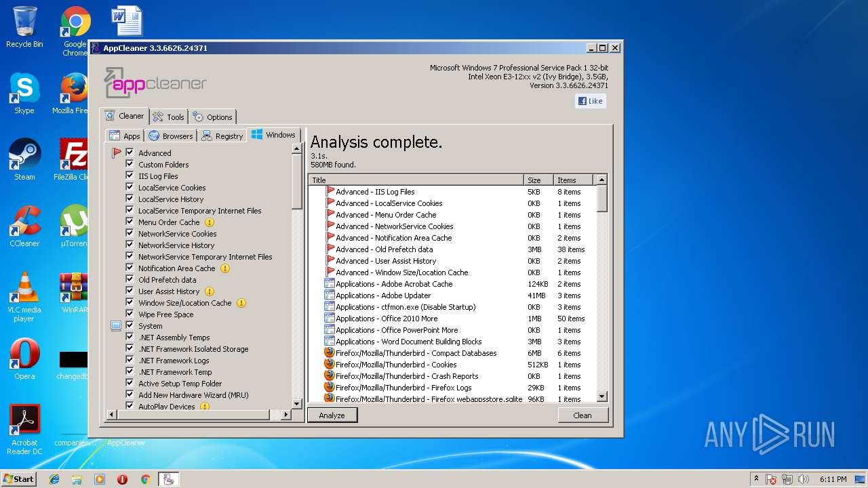Image resolution: width=868 pixels, height=488 pixels.
Task: Click Firefox icon of Compact Databases row
Action: click(x=330, y=353)
